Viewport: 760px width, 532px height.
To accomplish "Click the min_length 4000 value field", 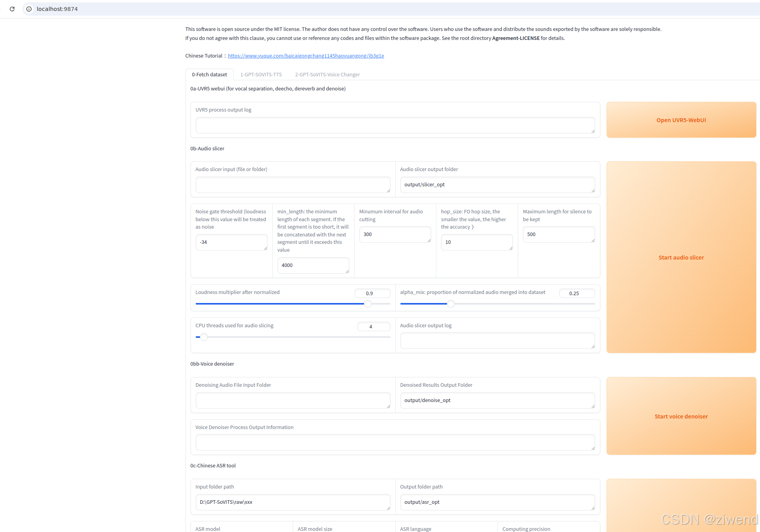I will click(x=313, y=265).
